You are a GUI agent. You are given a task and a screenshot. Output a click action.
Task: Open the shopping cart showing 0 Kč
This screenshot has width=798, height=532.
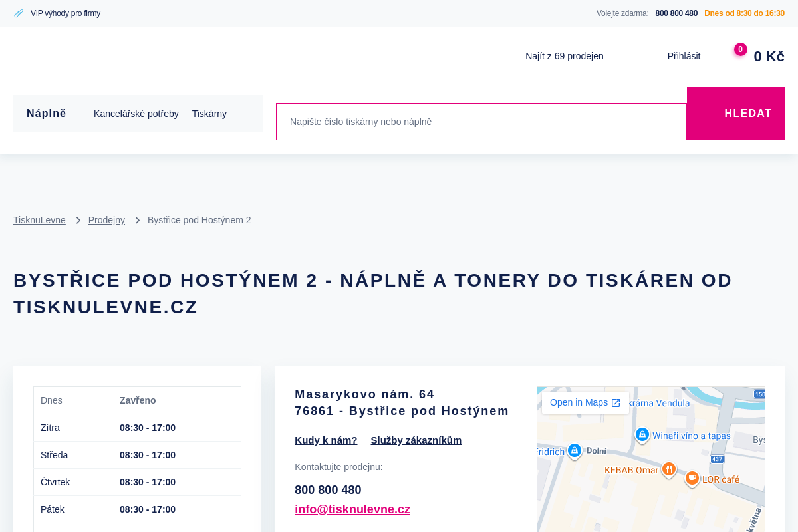click(x=769, y=56)
